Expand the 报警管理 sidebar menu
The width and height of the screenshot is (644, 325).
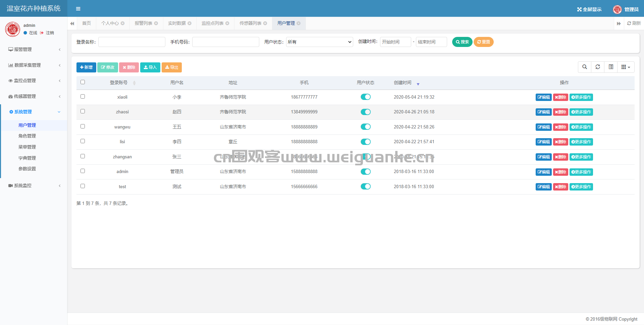point(34,49)
